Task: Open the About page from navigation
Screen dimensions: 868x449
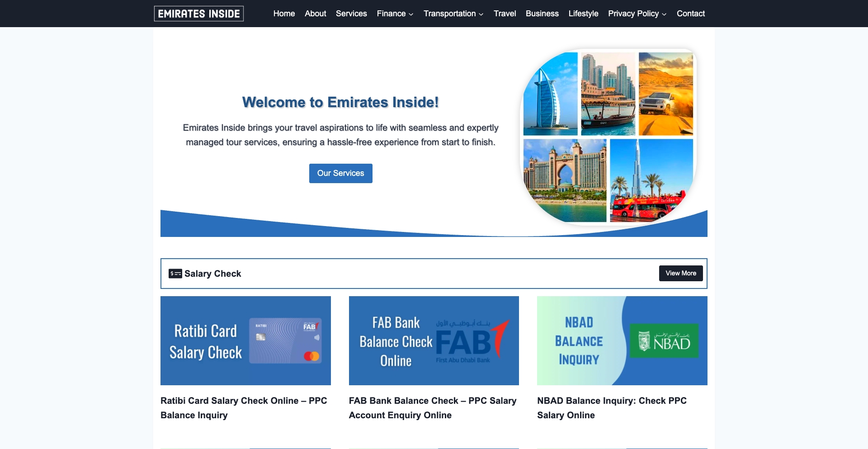Action: point(315,14)
